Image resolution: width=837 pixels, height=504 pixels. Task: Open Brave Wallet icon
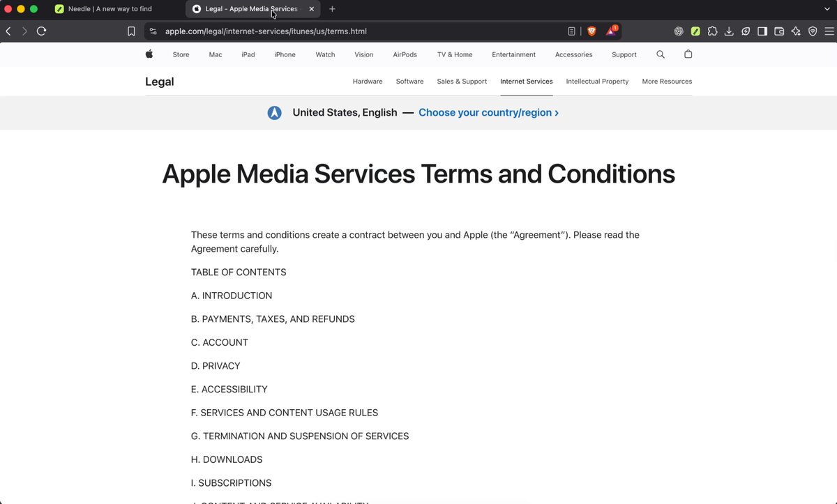coord(779,31)
